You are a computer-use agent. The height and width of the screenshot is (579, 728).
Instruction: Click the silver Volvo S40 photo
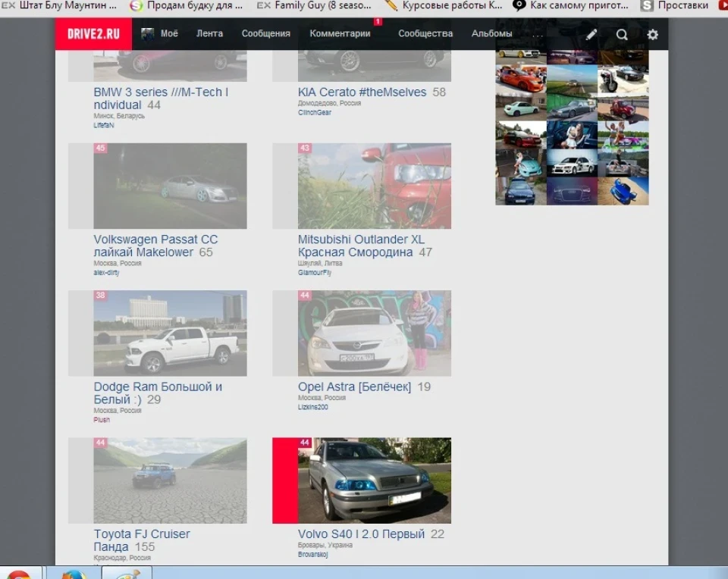374,480
